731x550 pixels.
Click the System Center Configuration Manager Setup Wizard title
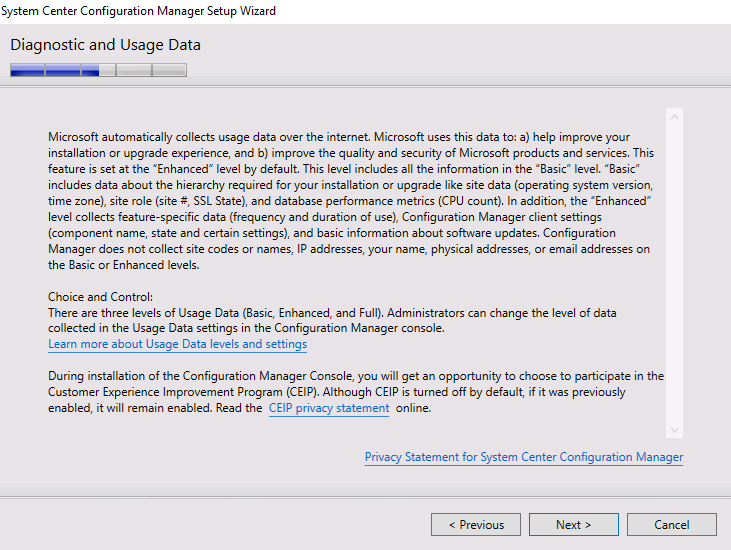pos(138,11)
